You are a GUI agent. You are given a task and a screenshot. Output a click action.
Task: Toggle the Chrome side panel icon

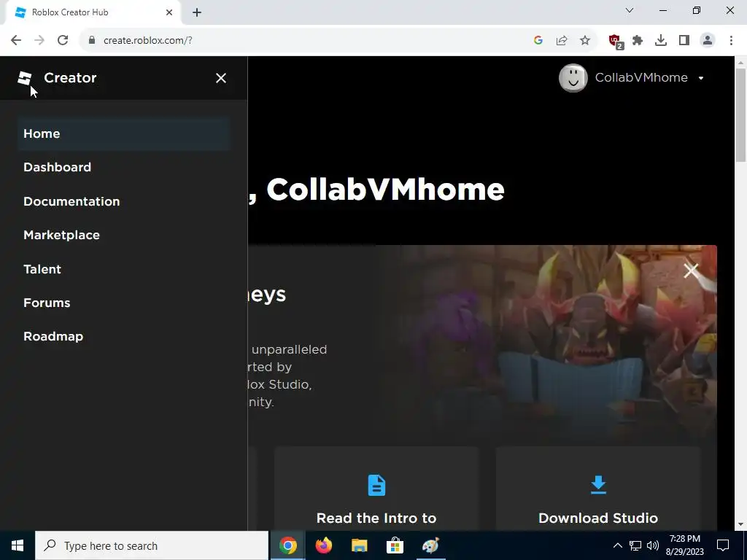[684, 41]
